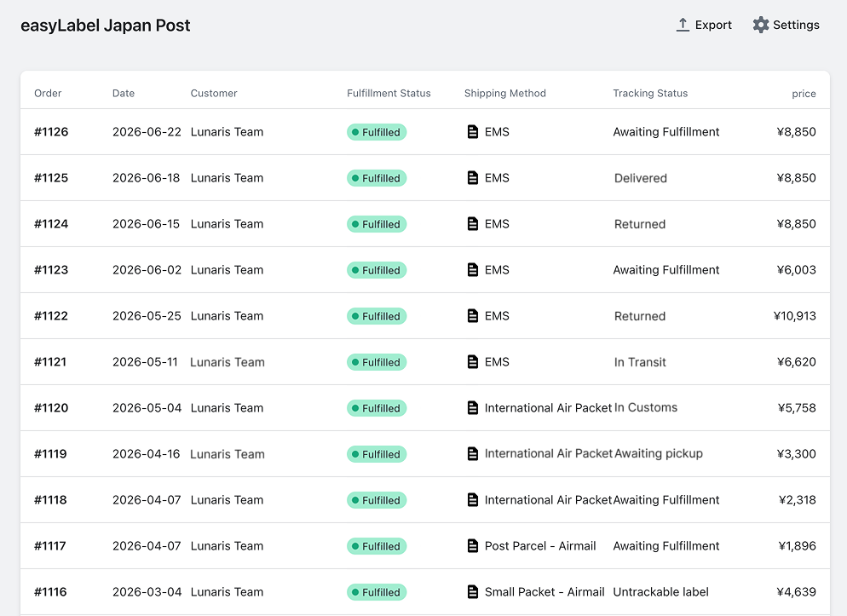Click the price ¥6,003
The image size is (847, 616).
796,269
